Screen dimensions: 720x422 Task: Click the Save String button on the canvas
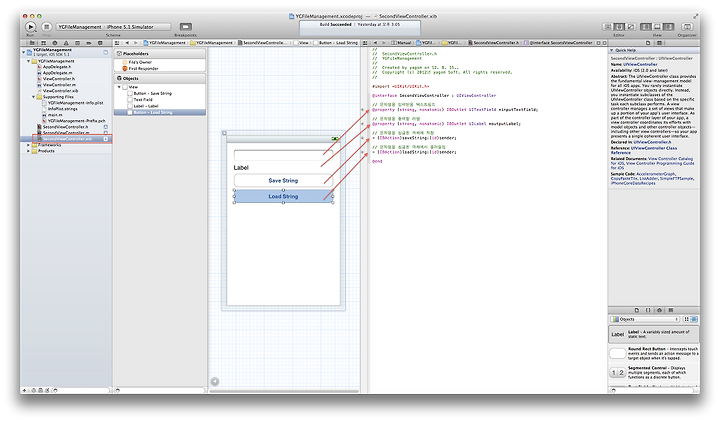click(x=283, y=180)
